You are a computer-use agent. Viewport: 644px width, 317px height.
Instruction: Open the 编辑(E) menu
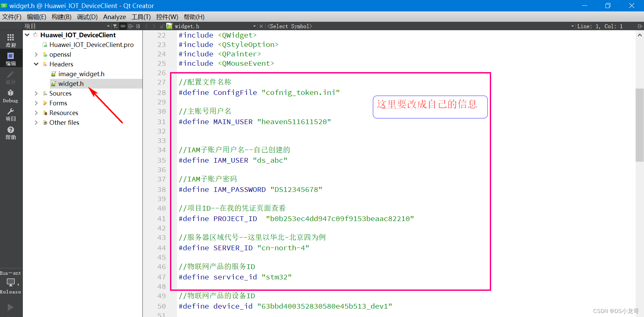coord(37,17)
